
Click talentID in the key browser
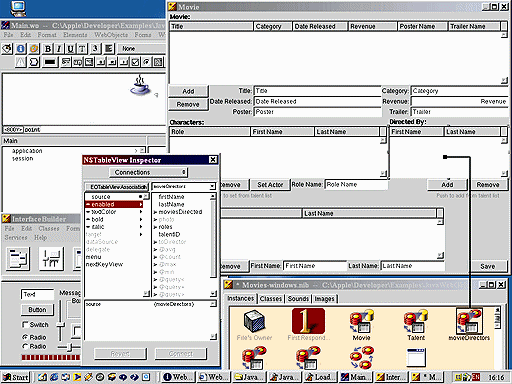[169, 234]
